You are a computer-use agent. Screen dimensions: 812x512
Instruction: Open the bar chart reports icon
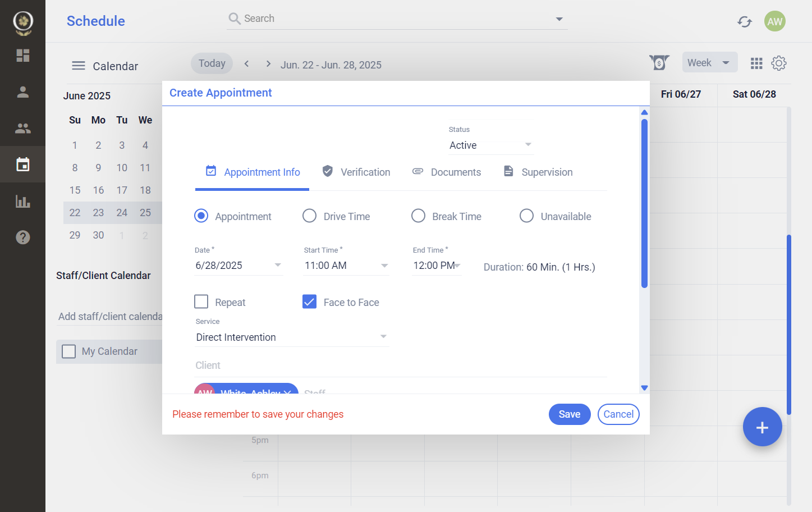pos(23,201)
